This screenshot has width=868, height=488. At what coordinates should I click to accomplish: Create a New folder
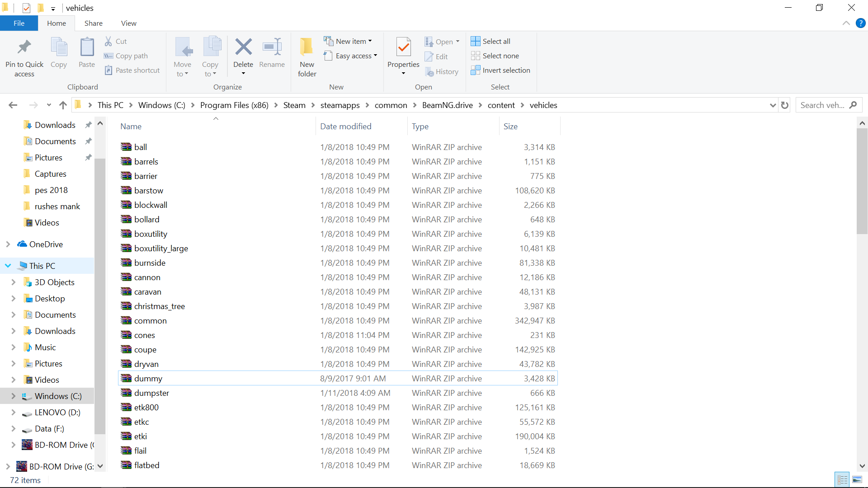pos(307,57)
